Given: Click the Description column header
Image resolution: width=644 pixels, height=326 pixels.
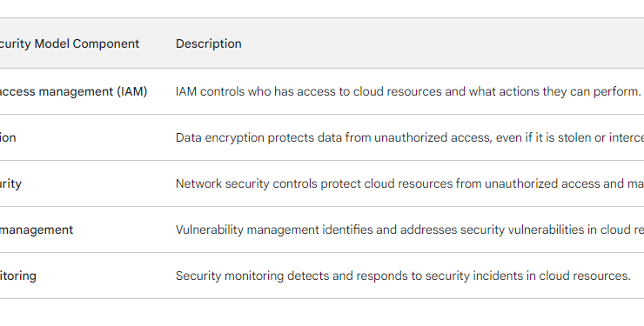Looking at the screenshot, I should pyautogui.click(x=209, y=43).
